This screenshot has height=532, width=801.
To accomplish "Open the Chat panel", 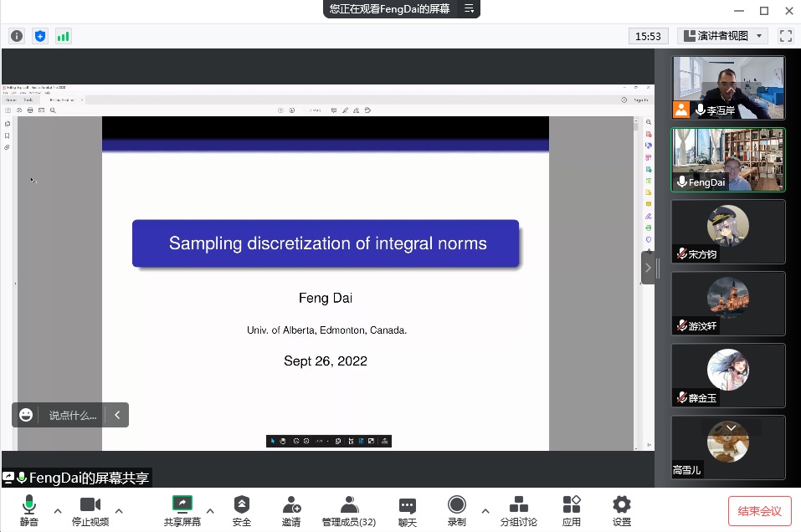I will click(408, 510).
